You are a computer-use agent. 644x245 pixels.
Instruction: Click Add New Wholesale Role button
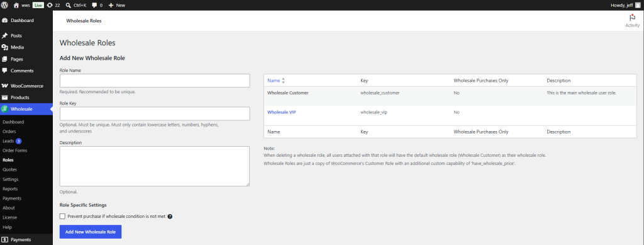click(x=91, y=232)
